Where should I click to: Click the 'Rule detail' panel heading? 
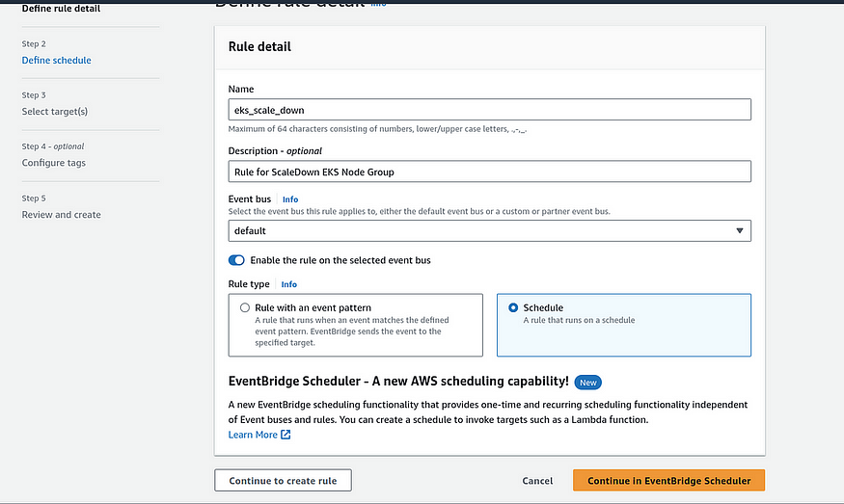259,47
